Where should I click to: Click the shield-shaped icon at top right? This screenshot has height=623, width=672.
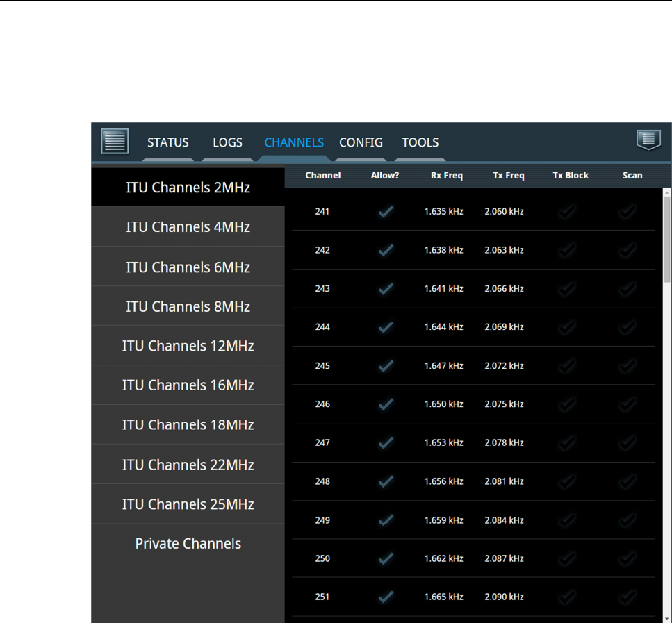(648, 140)
